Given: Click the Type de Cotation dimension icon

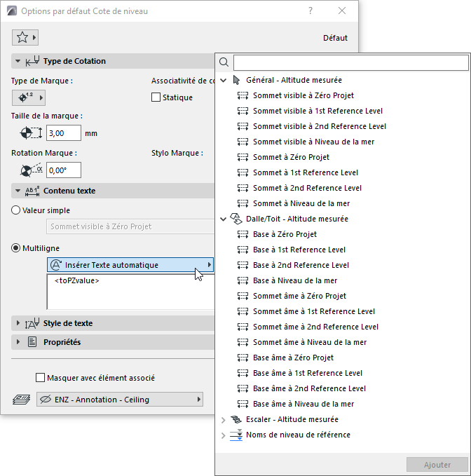Looking at the screenshot, I should pyautogui.click(x=32, y=61).
